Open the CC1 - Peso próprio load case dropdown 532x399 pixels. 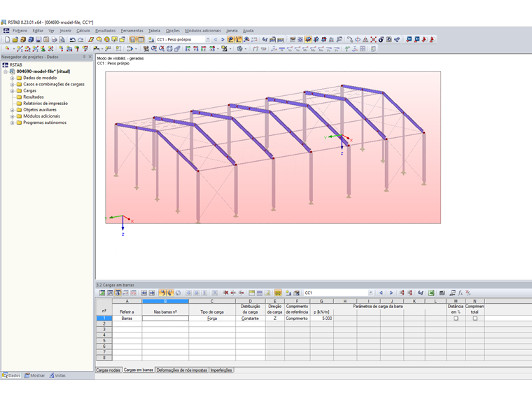(x=208, y=39)
